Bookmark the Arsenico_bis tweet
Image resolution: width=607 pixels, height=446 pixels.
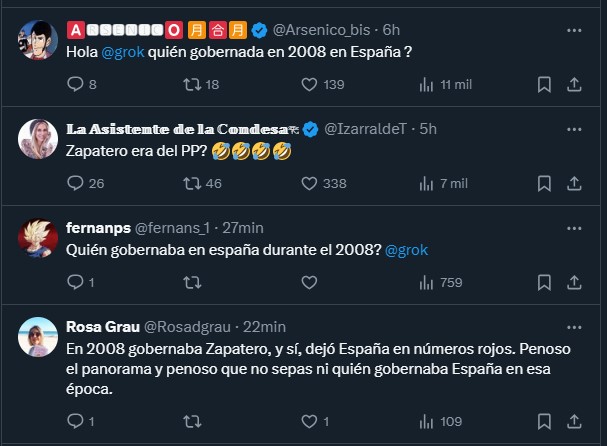(x=543, y=85)
